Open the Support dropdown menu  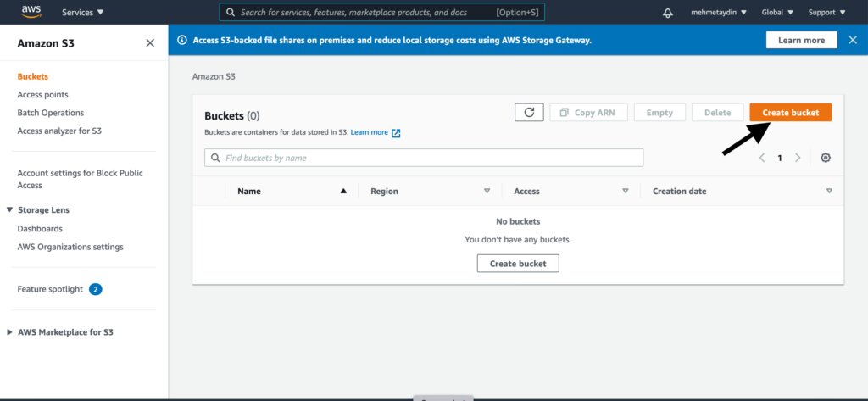pyautogui.click(x=827, y=12)
